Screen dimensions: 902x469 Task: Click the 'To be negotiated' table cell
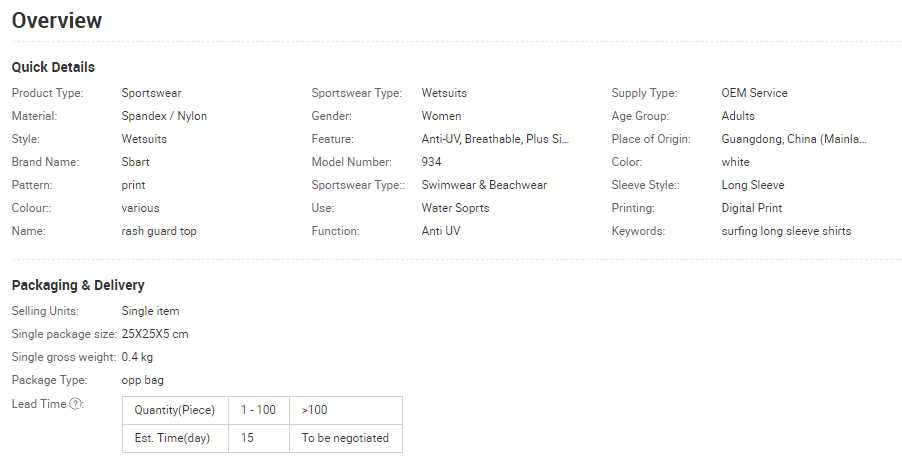(345, 438)
